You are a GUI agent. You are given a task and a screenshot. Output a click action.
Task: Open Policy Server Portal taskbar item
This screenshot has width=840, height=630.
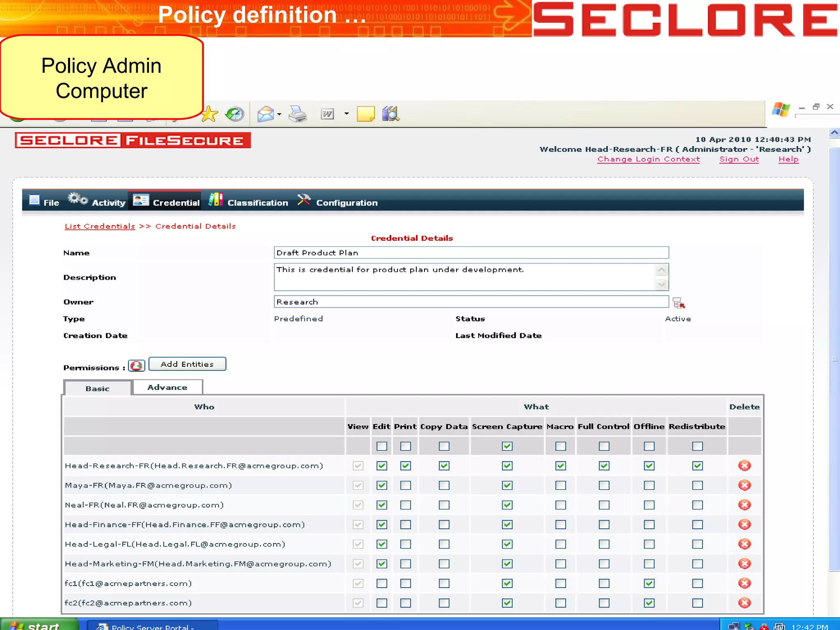pos(153,625)
